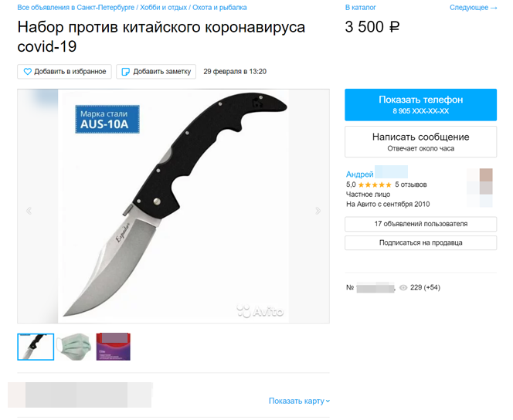Viewport: 513px width, 420px height.
Task: Select the medical mask thumbnail
Action: pos(74,347)
